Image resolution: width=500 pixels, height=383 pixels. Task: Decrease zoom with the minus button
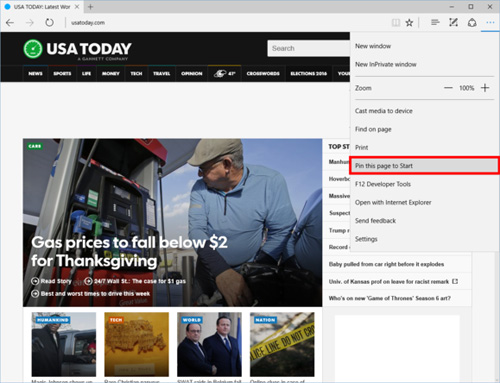pos(448,88)
